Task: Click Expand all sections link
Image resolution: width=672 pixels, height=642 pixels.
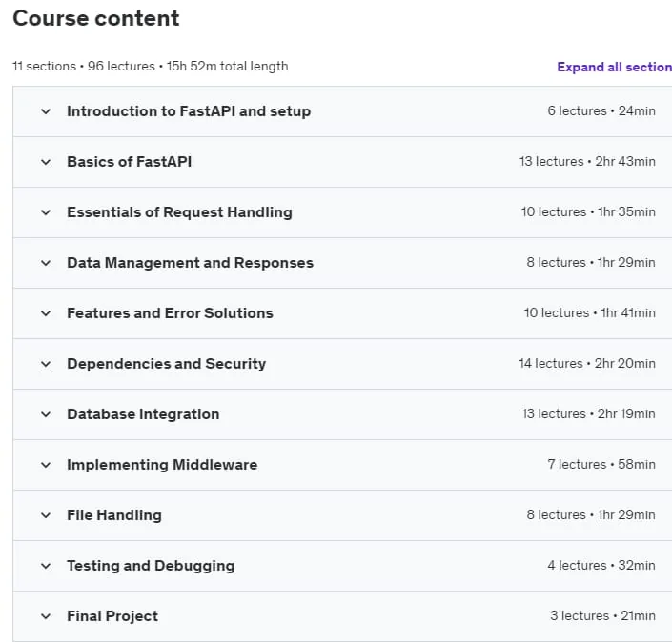Action: pos(614,67)
